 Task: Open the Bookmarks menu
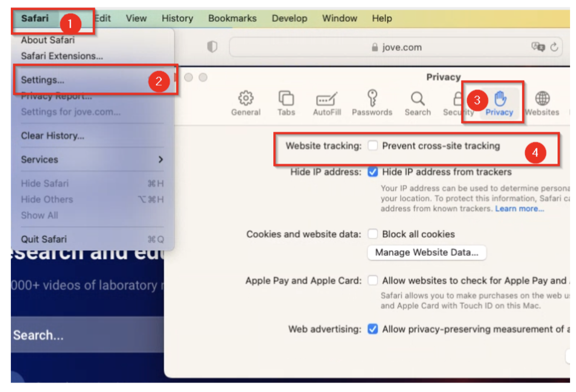pos(232,18)
